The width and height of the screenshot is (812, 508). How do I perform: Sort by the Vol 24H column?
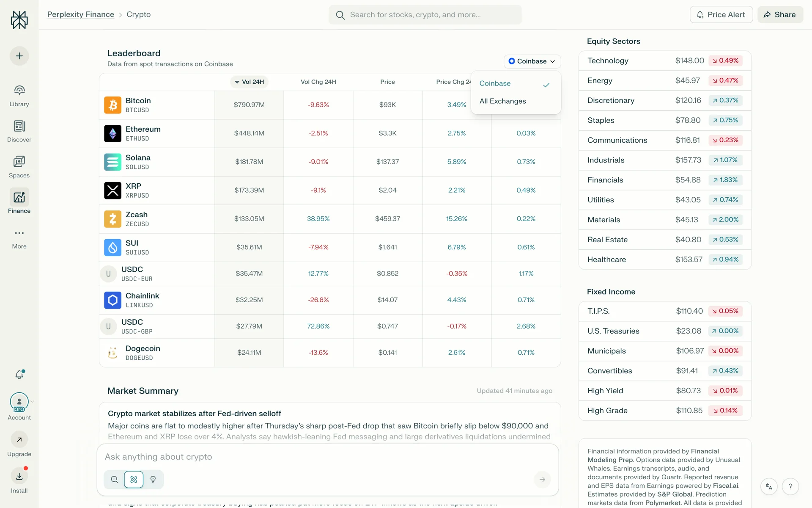pos(250,82)
